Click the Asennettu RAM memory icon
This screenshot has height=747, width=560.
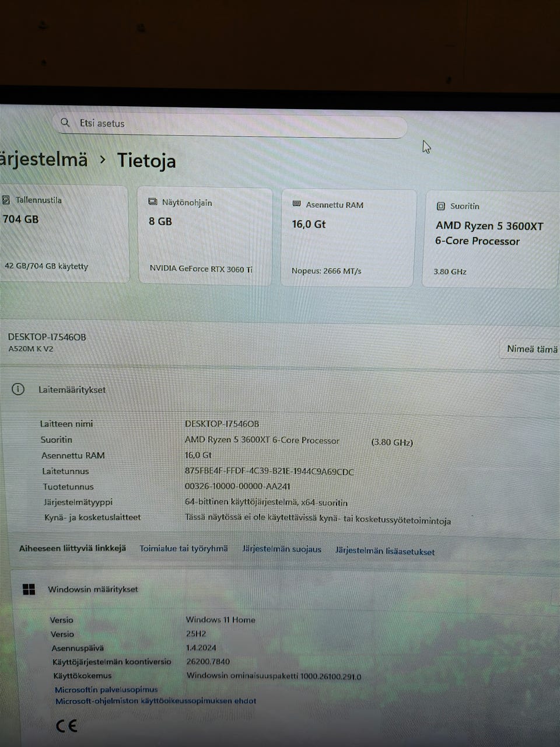click(x=296, y=204)
